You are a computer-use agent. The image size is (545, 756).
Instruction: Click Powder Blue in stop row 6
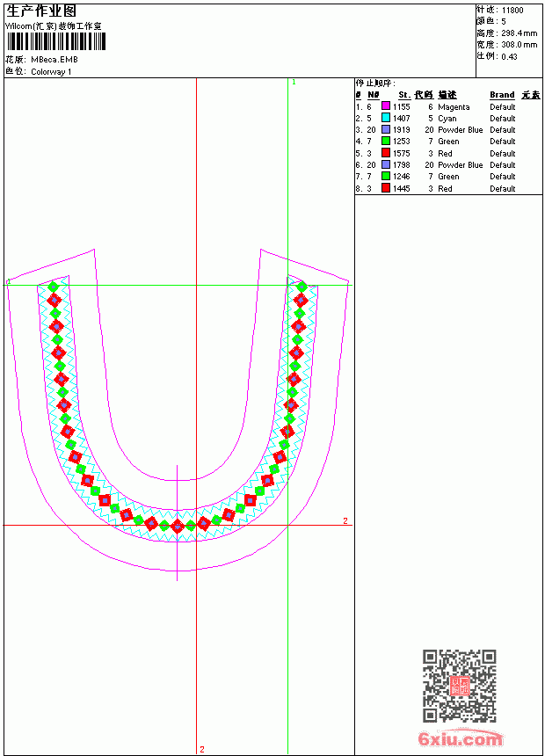pyautogui.click(x=460, y=165)
